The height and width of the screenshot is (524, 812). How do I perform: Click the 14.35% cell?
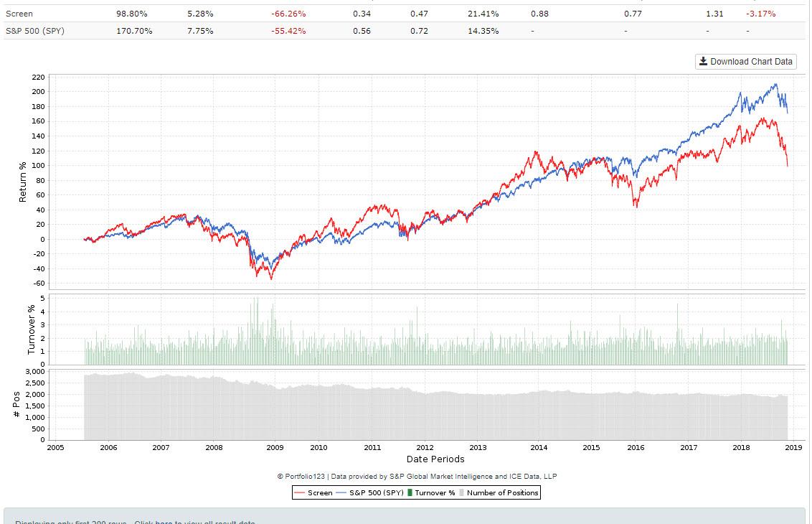pyautogui.click(x=483, y=31)
